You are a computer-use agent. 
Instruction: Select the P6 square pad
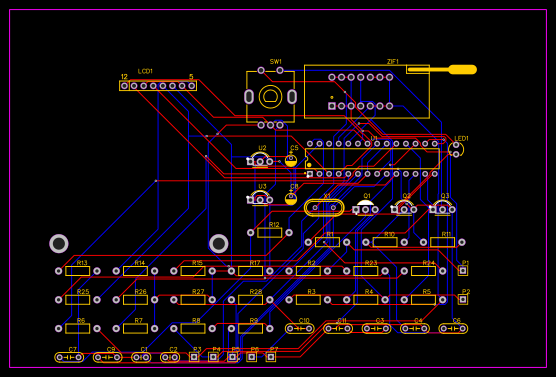252,357
